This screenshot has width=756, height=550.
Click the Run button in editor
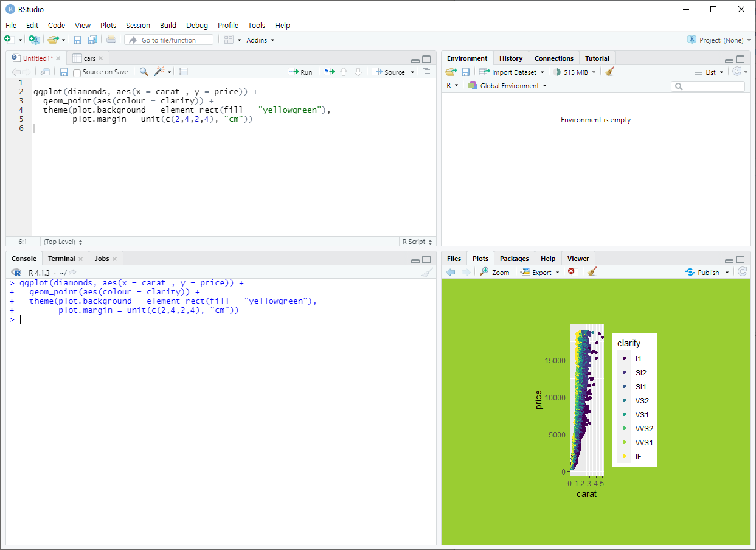click(300, 72)
